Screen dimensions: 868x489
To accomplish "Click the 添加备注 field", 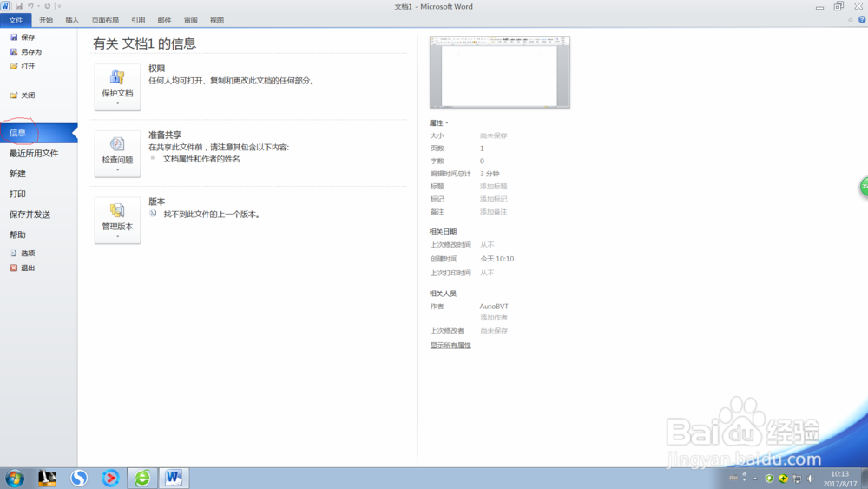I will (x=494, y=212).
